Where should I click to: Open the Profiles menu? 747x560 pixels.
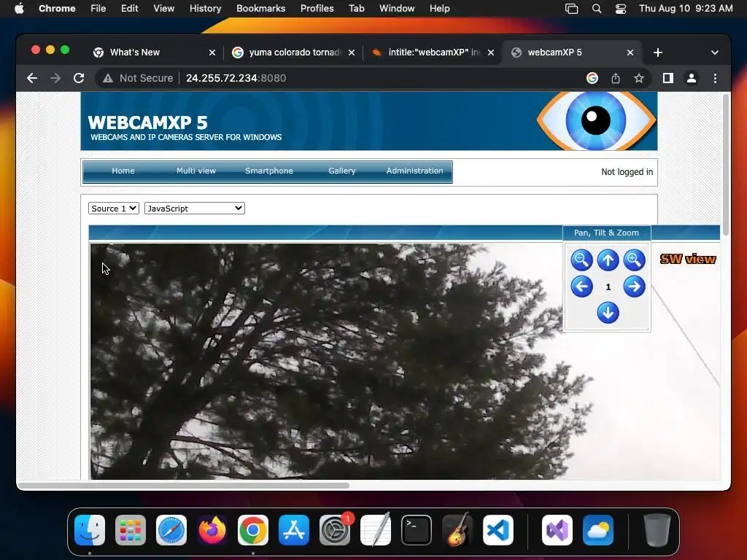317,8
